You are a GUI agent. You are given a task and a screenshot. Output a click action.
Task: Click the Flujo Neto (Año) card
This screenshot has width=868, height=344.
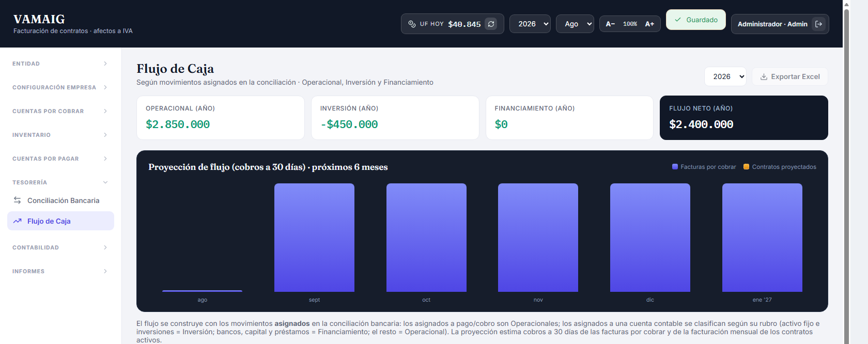click(x=744, y=118)
